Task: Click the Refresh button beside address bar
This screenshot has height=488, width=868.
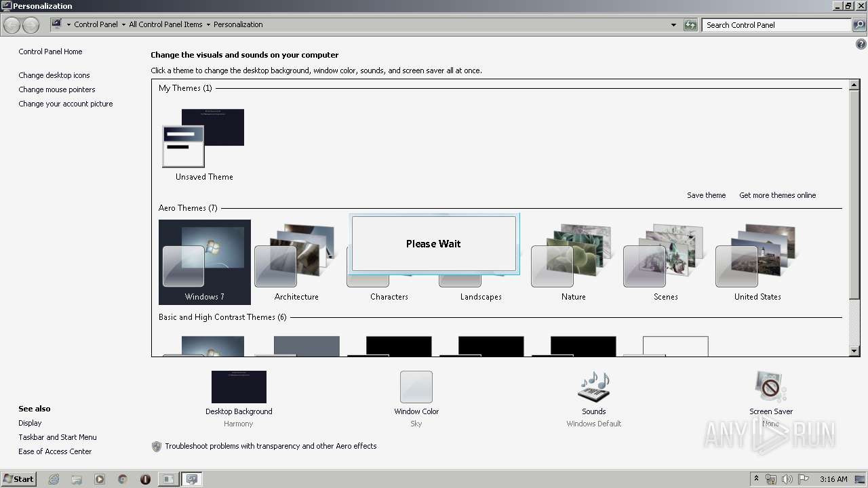Action: click(x=690, y=25)
